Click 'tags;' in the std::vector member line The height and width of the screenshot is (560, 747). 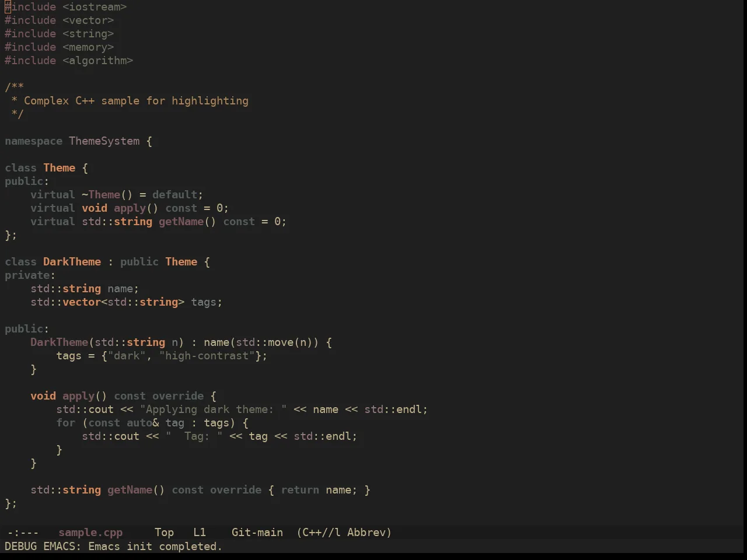click(x=207, y=302)
